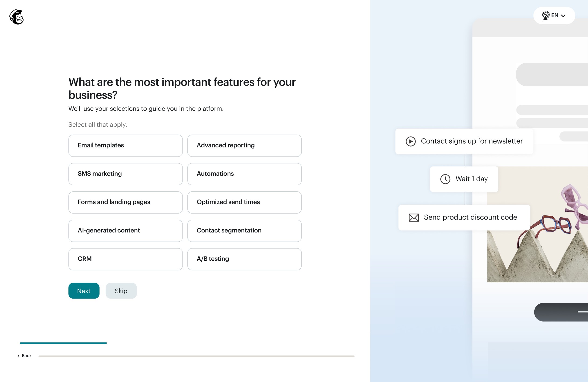Select the Advanced reporting option
This screenshot has height=382, width=588.
[x=244, y=146]
